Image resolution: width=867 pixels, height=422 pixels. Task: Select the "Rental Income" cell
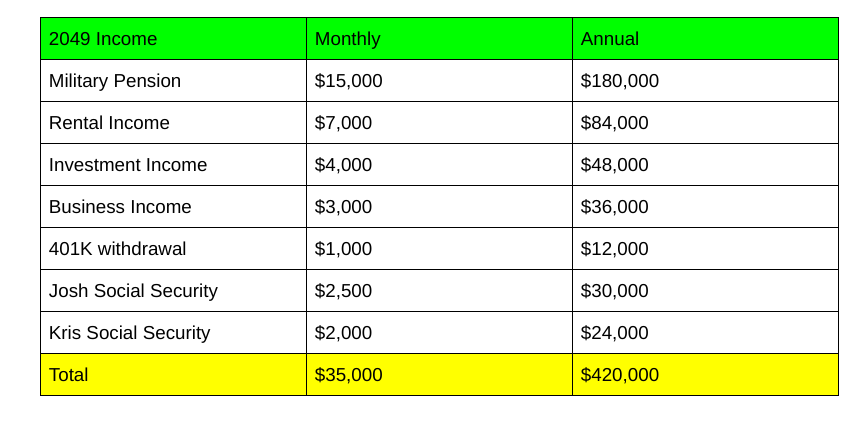tap(109, 123)
